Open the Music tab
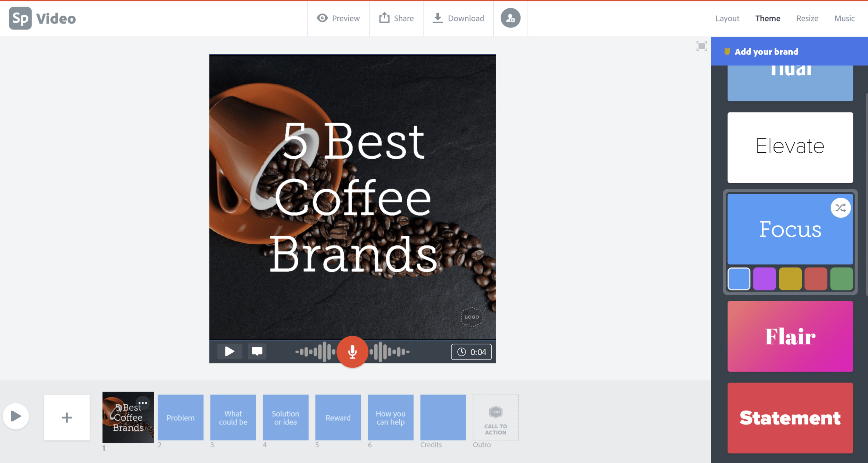868x463 pixels. coord(844,18)
